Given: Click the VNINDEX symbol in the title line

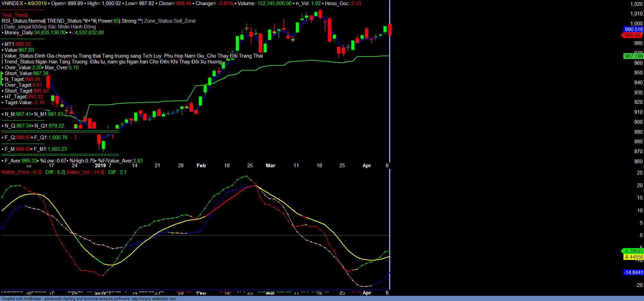Looking at the screenshot, I should click(12, 3).
